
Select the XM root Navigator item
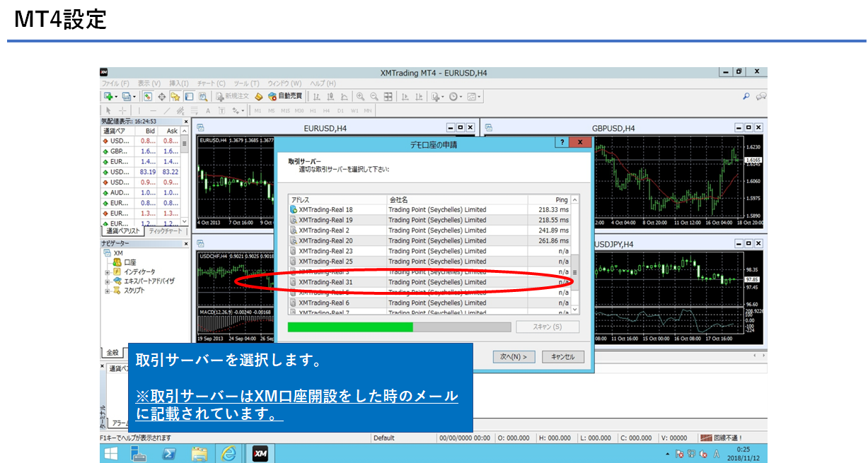[x=118, y=253]
